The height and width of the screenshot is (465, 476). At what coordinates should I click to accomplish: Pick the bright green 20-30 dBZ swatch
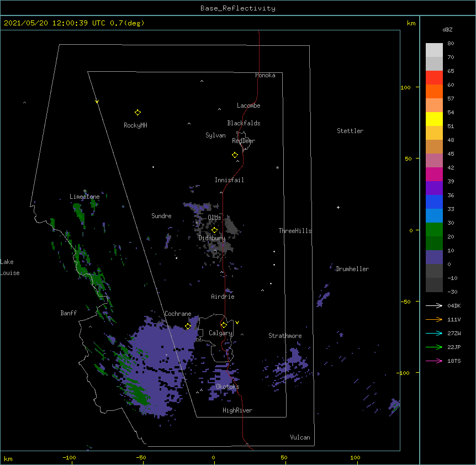[x=434, y=230]
